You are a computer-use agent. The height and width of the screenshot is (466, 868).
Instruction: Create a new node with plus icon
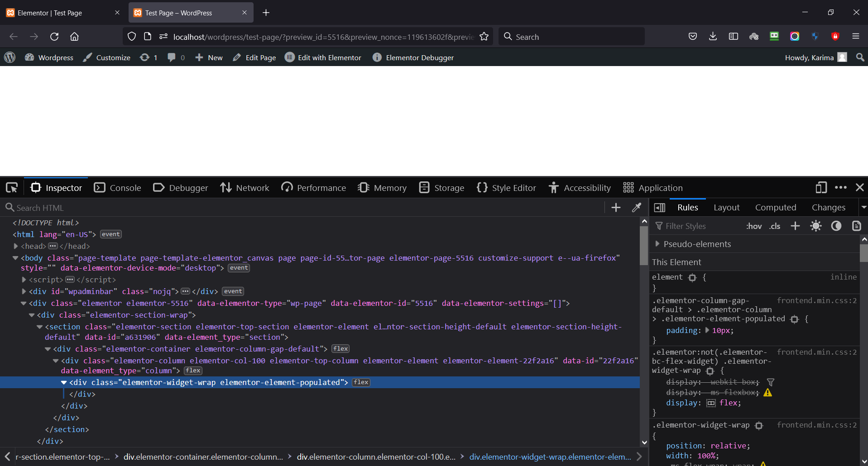(616, 208)
